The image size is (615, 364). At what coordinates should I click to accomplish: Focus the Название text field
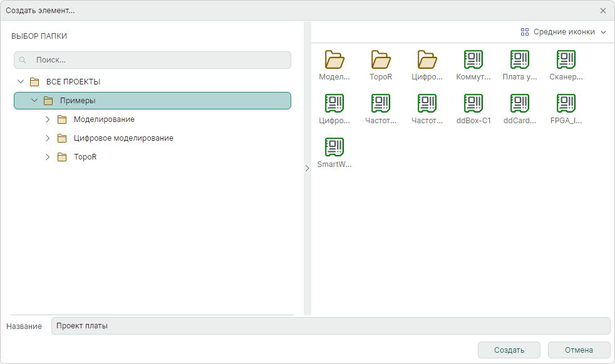[x=330, y=326]
